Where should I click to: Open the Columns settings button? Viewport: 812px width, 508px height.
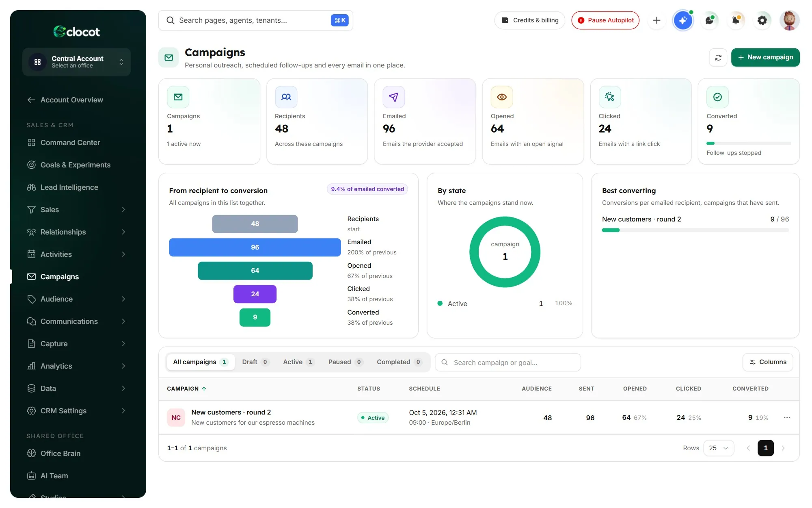[x=767, y=362]
